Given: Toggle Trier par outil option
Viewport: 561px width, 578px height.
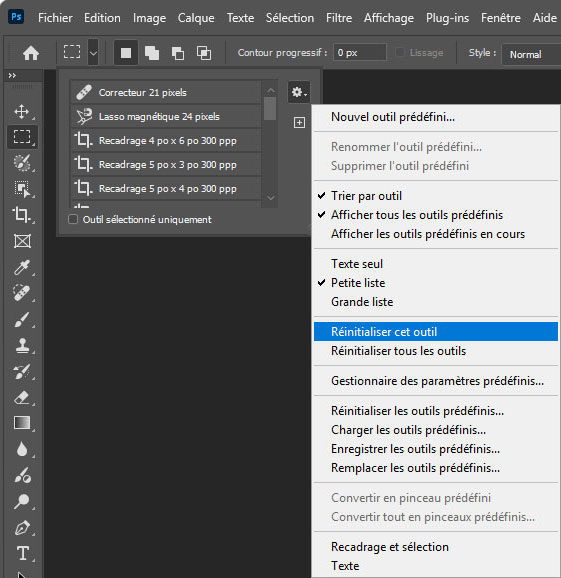Looking at the screenshot, I should [x=436, y=196].
